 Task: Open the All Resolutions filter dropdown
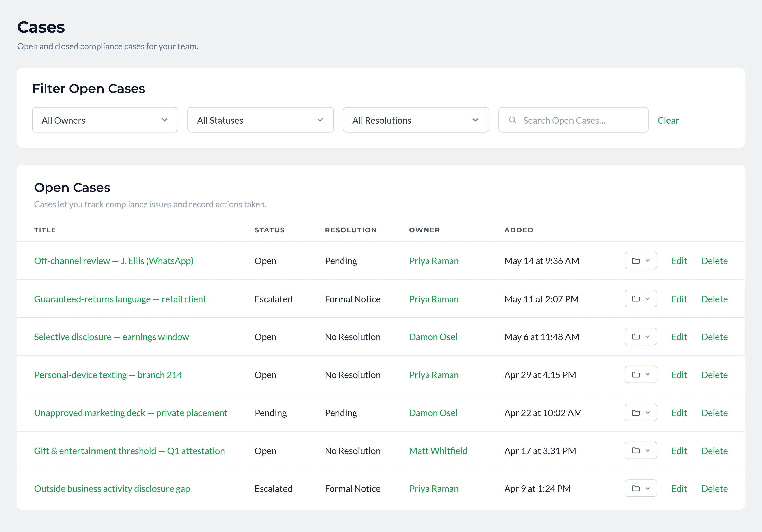pos(416,120)
